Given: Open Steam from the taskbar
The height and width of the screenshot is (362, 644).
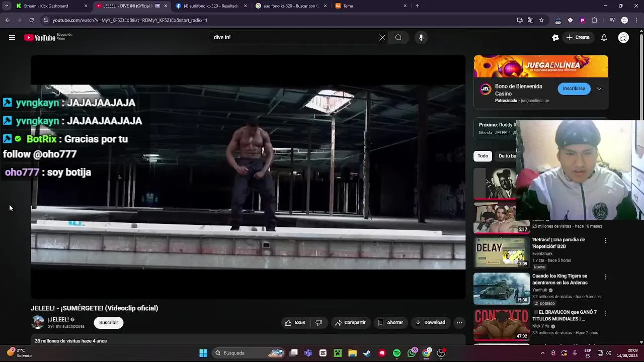Looking at the screenshot, I should point(367,353).
